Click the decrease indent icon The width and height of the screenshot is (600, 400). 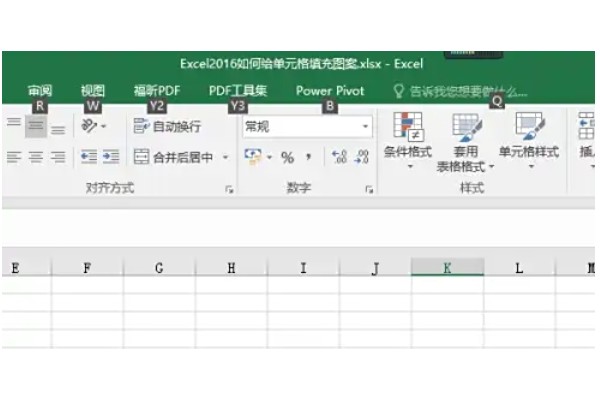click(x=89, y=157)
